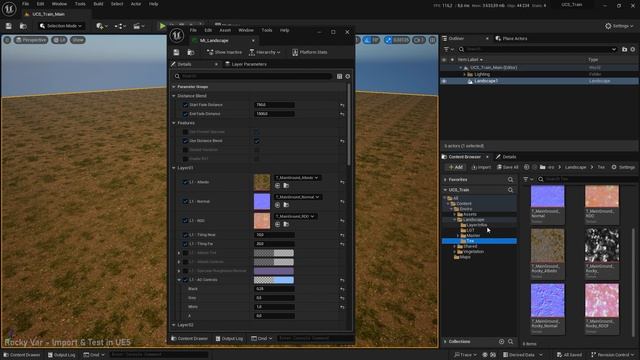Collapse the Parameter Groups section
This screenshot has height=360, width=640.
[x=174, y=87]
